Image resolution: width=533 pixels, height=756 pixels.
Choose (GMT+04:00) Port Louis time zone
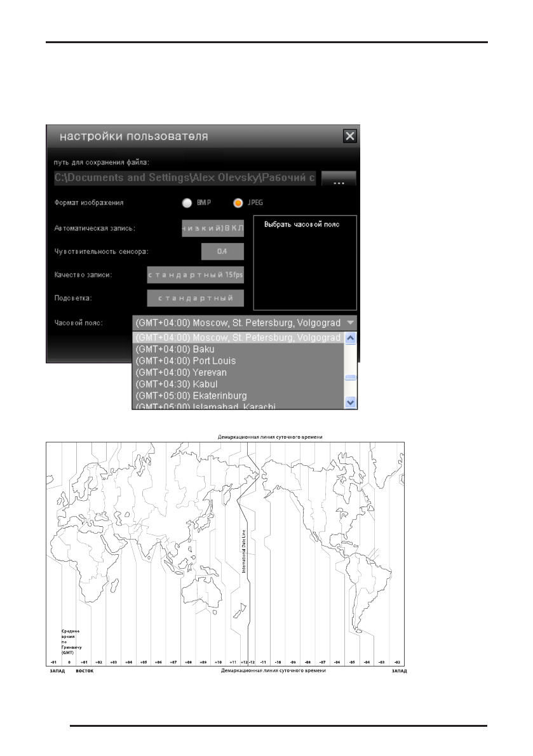tap(238, 361)
